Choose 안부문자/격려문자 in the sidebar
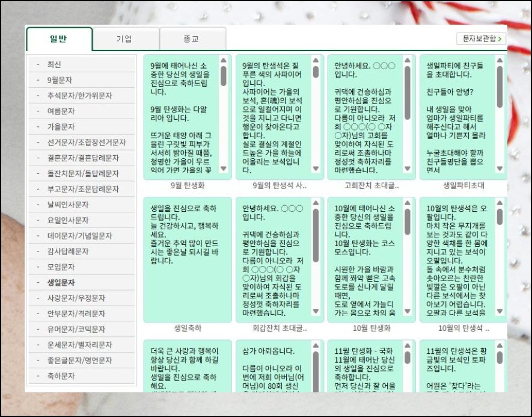532x417 pixels. tap(81, 314)
